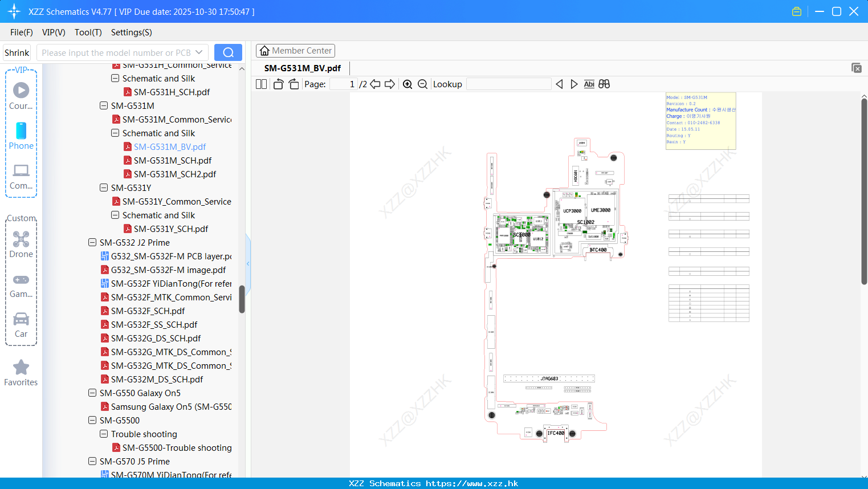This screenshot has width=868, height=489.
Task: Zoom out of the PDF
Action: [x=422, y=84]
